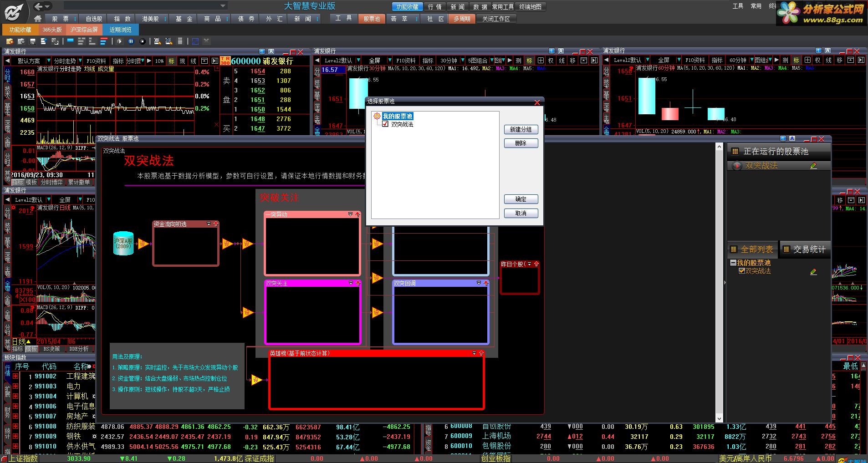Viewport: 868px width, 463px height.
Task: Click the 删除 button in dialog
Action: point(521,143)
